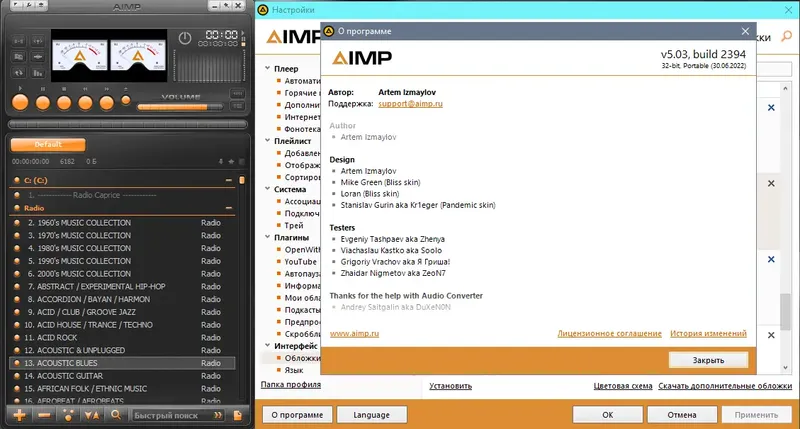Viewport: 800px width, 429px height.
Task: Remove tracks with the orange minus icon
Action: (x=44, y=415)
